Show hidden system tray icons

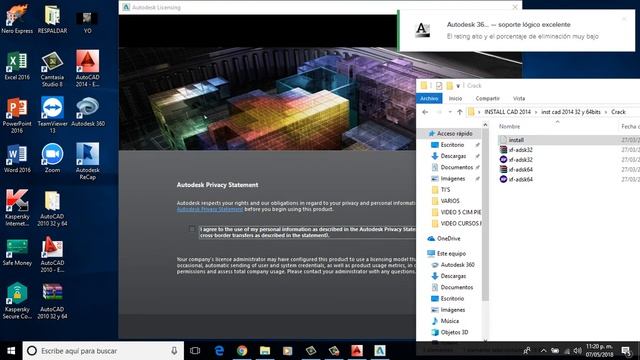[543, 351]
